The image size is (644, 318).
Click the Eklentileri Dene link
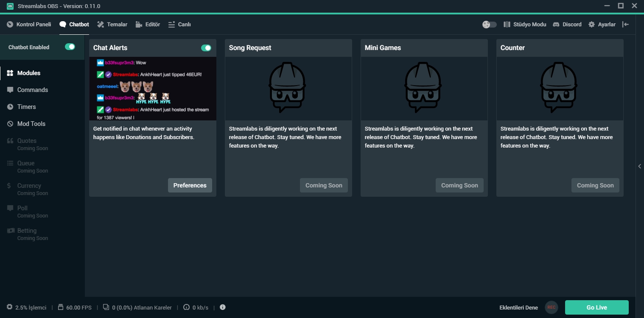coord(518,307)
